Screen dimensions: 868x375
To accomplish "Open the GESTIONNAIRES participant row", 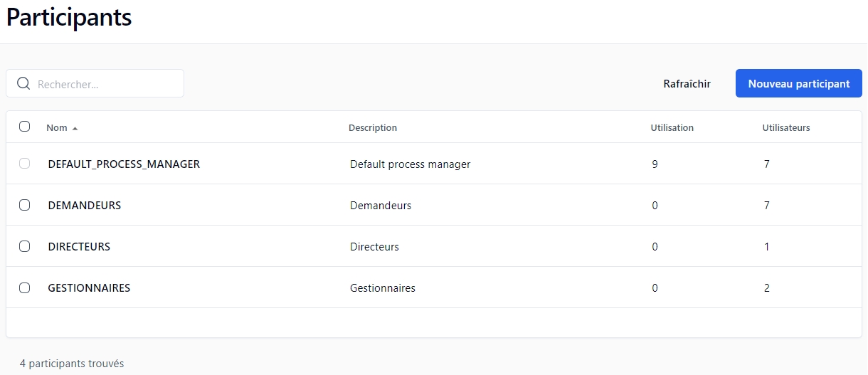I will (x=89, y=288).
